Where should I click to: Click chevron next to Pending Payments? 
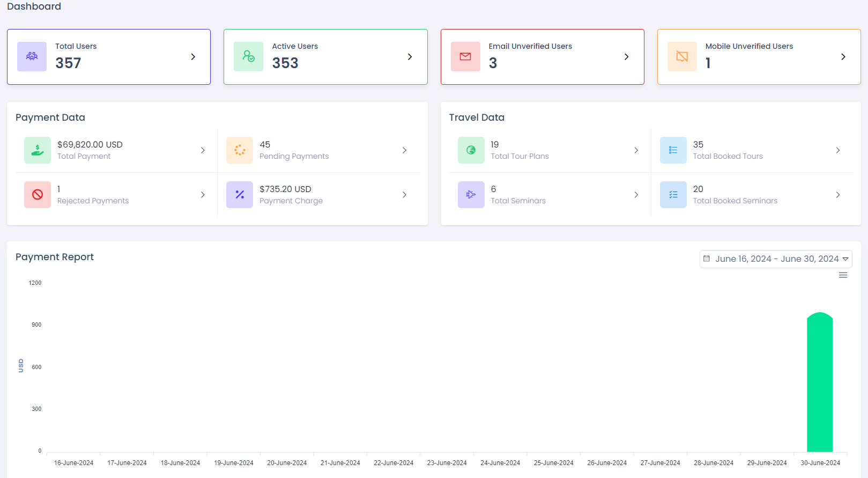point(404,150)
